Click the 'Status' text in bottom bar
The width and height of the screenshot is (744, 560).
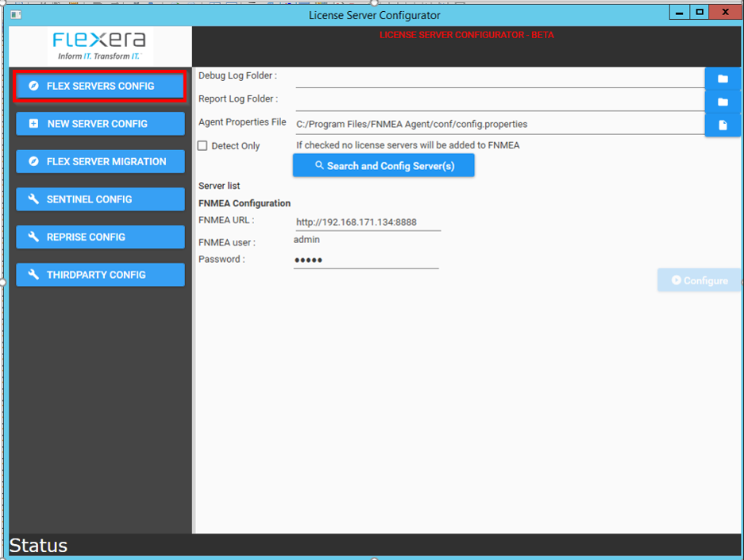(38, 545)
